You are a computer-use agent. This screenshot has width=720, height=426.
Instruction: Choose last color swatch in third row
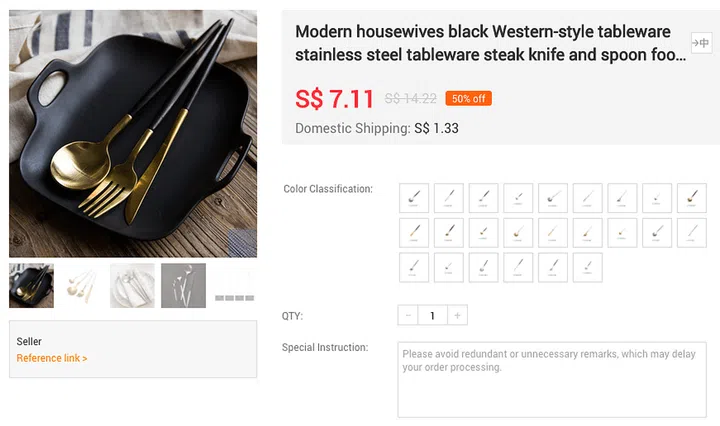[588, 268]
